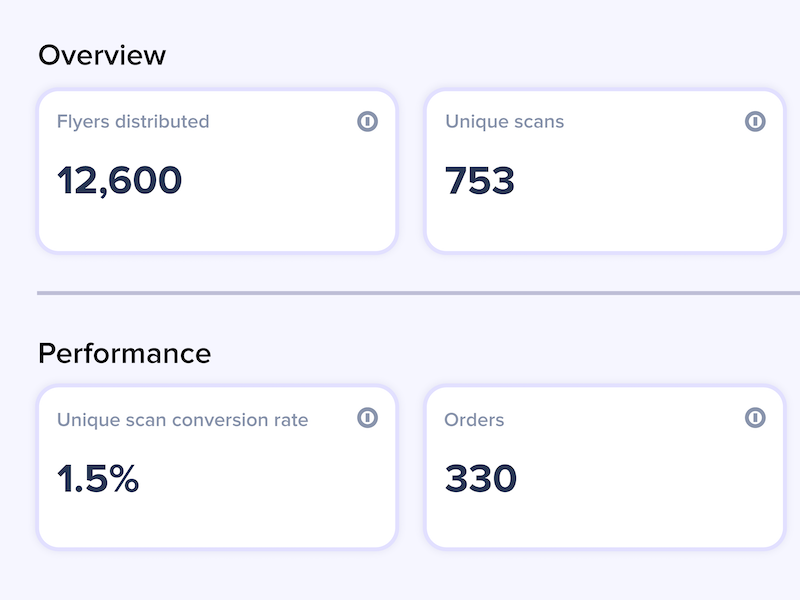Click the Unique scan conversion rate label

(x=183, y=420)
